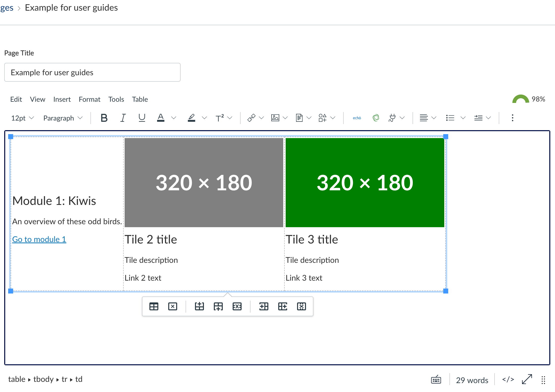This screenshot has width=555, height=392.
Task: Click the Link 3 text line
Action: click(304, 278)
